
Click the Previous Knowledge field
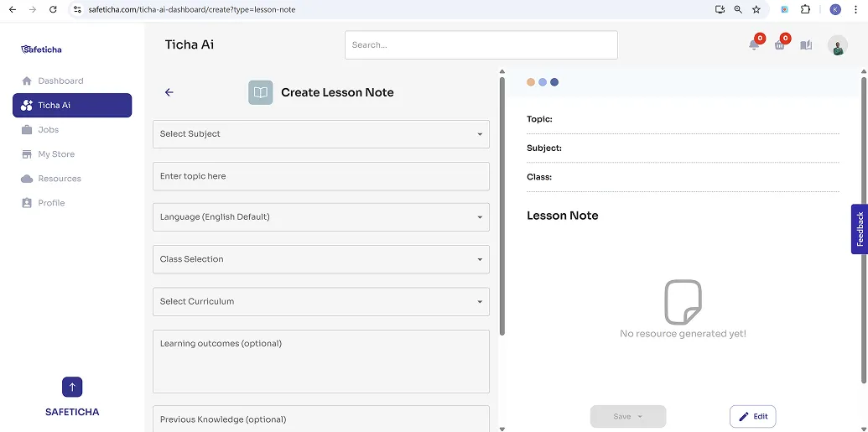(x=321, y=419)
